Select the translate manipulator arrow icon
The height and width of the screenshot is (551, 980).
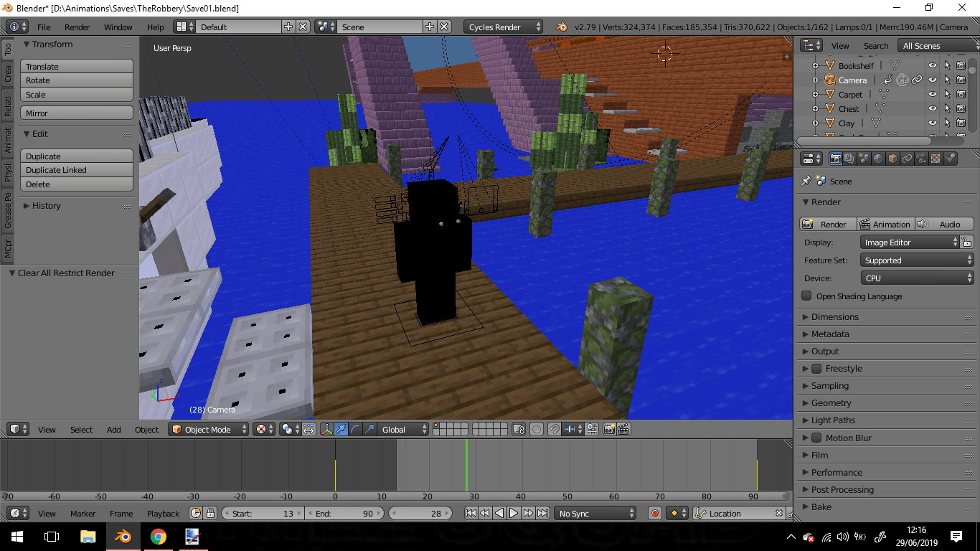(x=341, y=430)
